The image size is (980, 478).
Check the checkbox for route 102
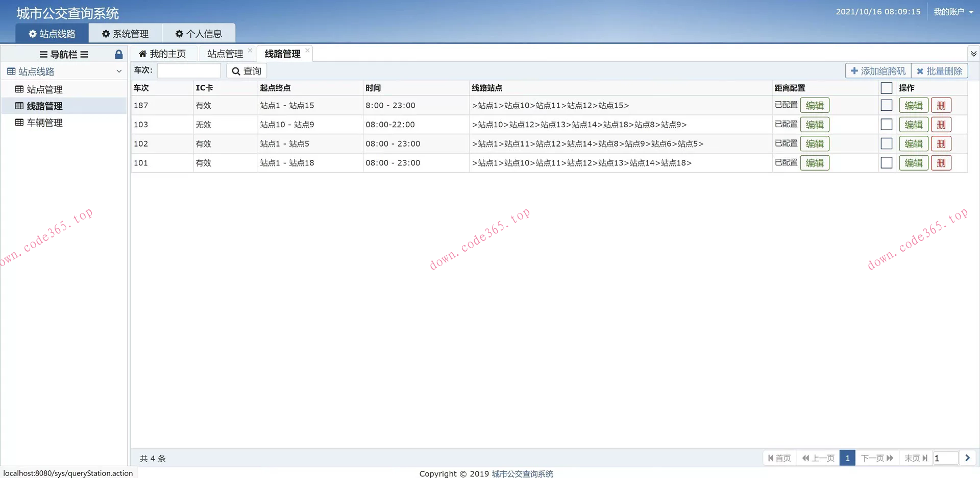[x=887, y=144]
